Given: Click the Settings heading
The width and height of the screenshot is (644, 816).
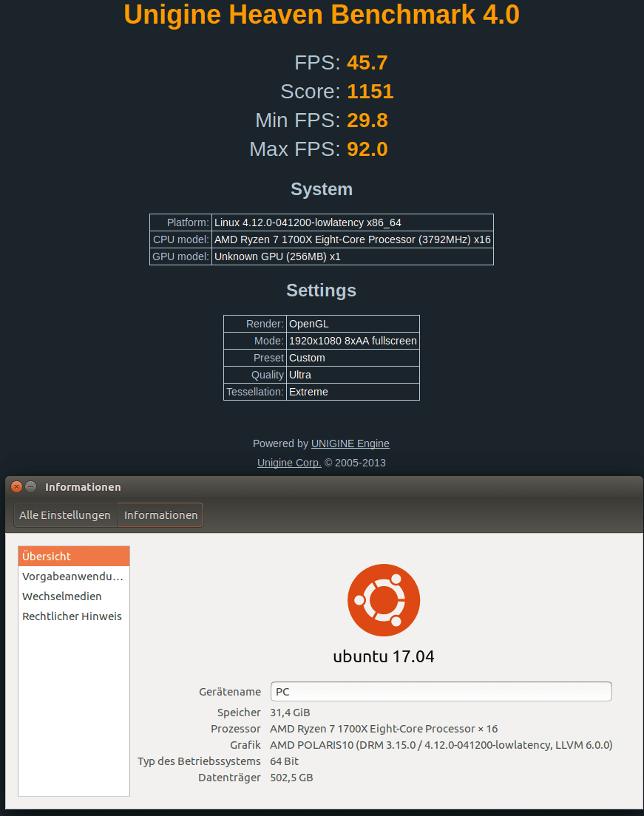Looking at the screenshot, I should click(x=321, y=290).
